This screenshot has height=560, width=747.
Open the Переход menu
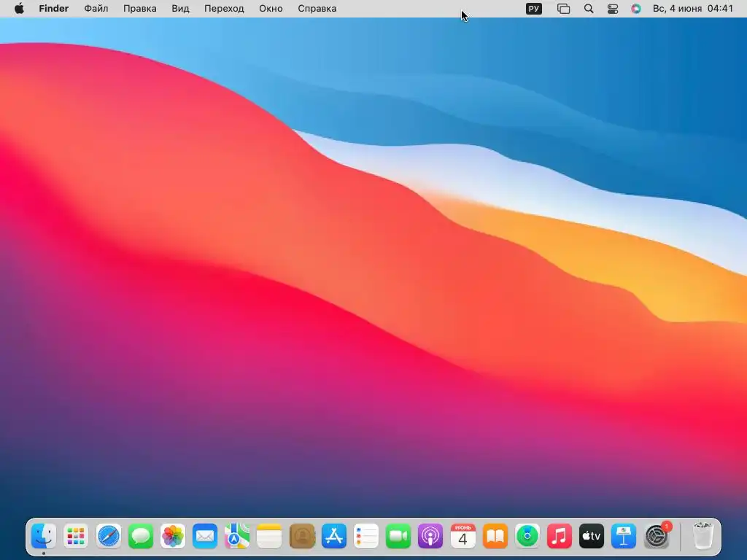224,9
